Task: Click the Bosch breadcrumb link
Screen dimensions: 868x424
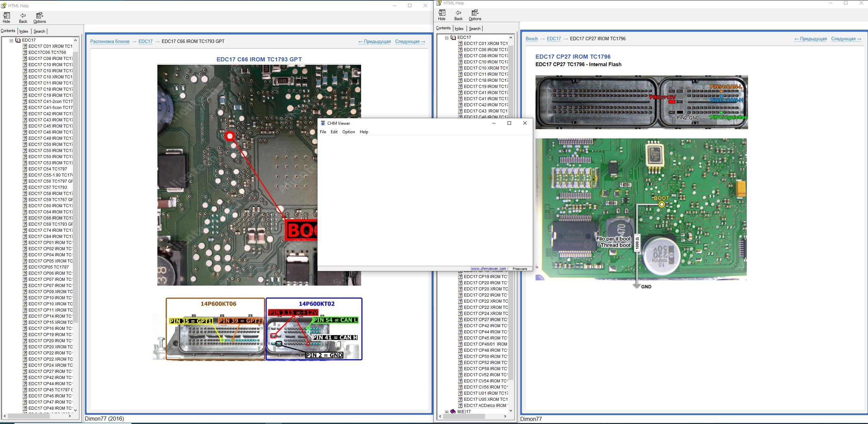Action: 531,39
